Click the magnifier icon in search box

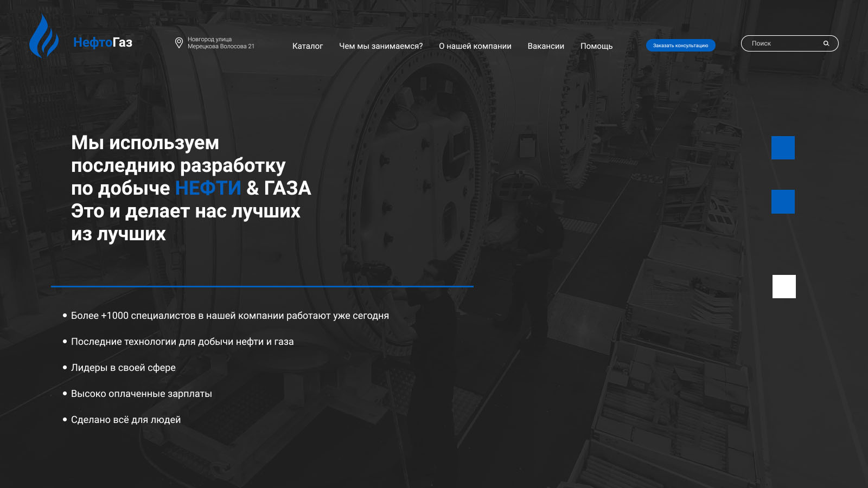coord(826,43)
